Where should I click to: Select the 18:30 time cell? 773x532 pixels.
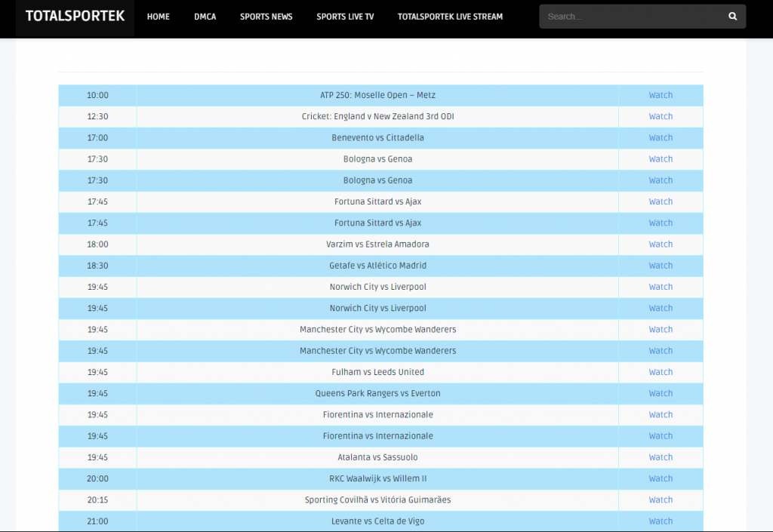point(97,266)
